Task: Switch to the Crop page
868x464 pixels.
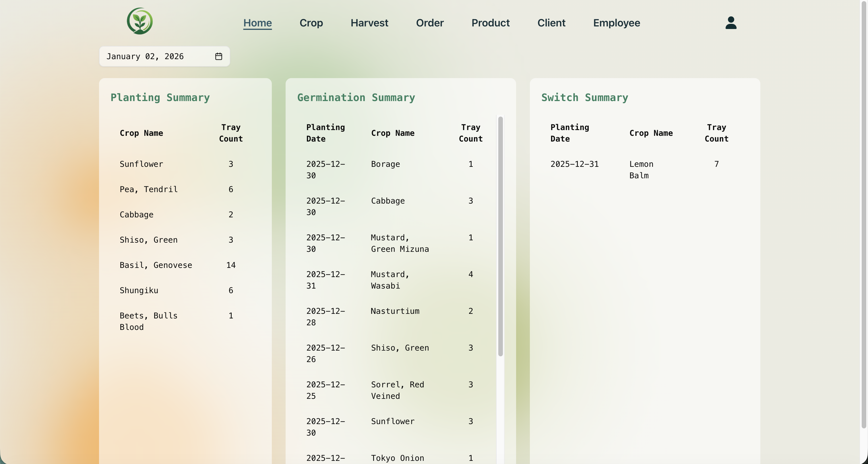Action: [x=311, y=23]
